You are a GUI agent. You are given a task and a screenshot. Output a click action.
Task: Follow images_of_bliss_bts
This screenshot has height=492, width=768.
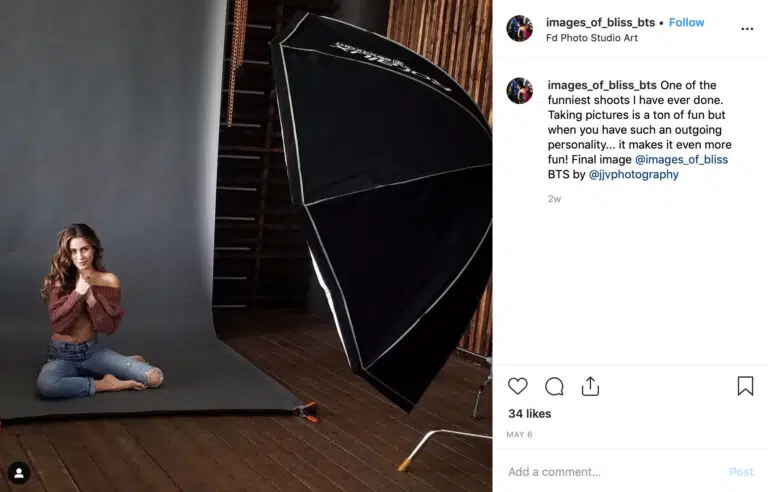click(686, 23)
